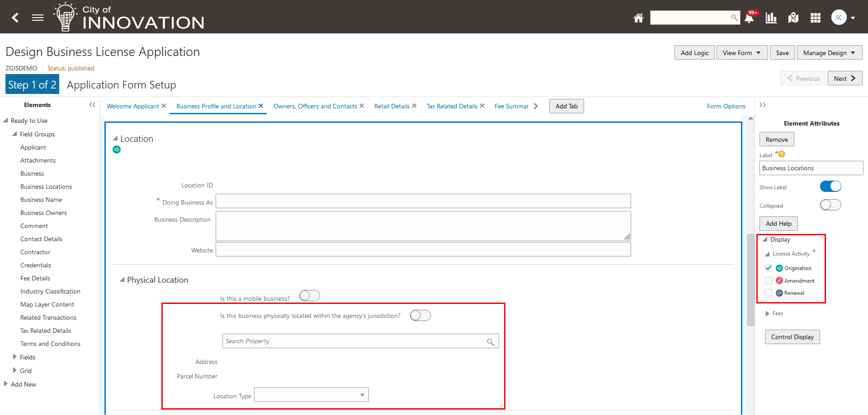The width and height of the screenshot is (868, 415).
Task: Select Business Locations in Elements tree
Action: click(x=46, y=187)
